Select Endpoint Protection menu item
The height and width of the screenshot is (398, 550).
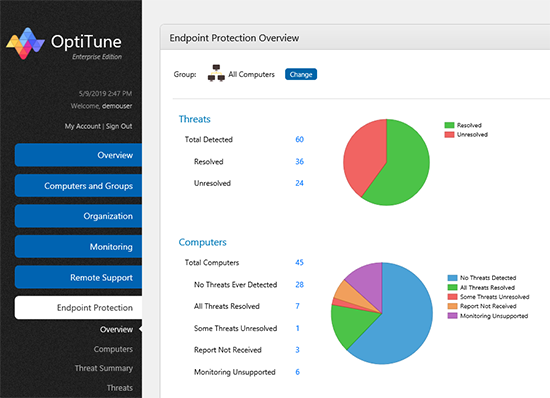pos(78,308)
